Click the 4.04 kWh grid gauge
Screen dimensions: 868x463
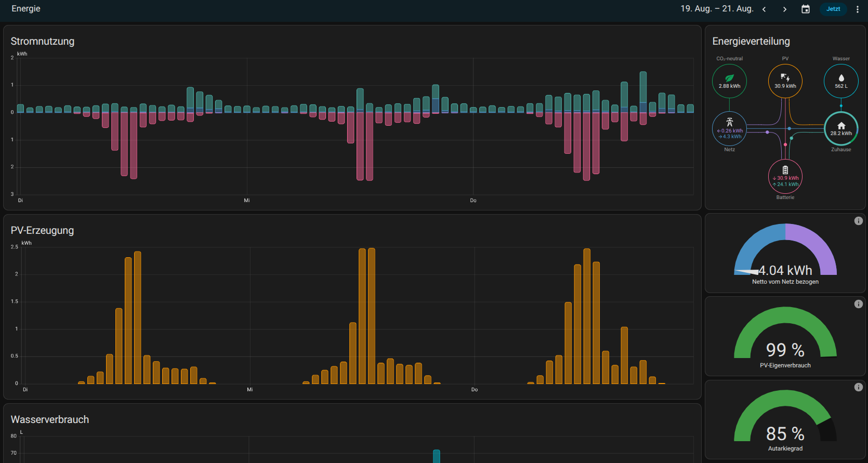(785, 255)
